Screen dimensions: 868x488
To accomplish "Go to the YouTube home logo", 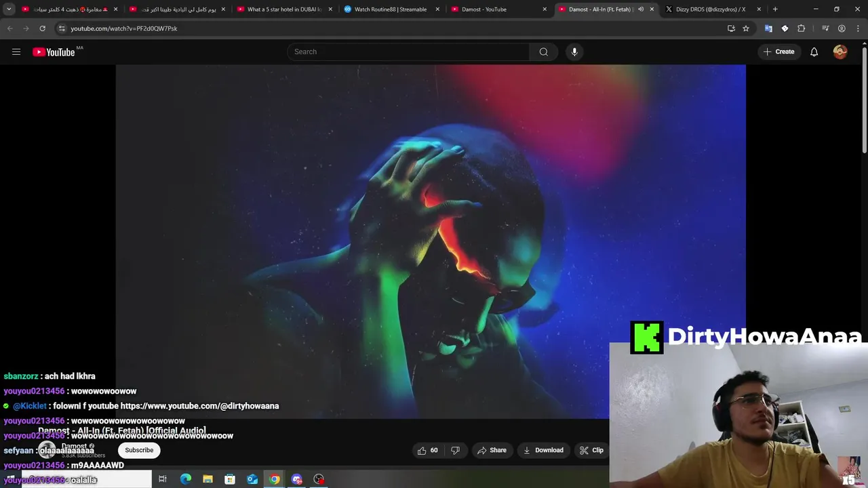I will tap(54, 52).
